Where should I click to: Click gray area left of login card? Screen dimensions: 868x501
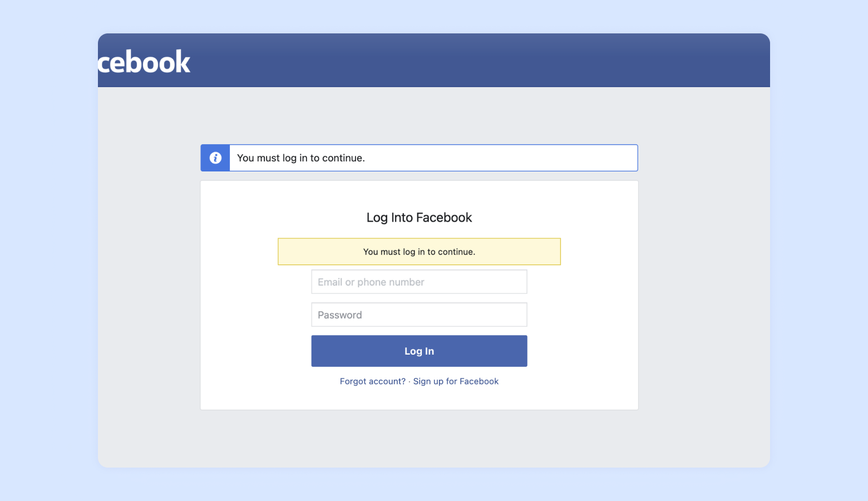pos(149,278)
